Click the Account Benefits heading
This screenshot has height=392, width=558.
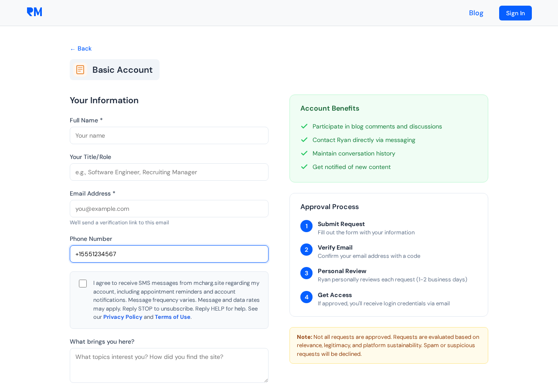pos(330,108)
